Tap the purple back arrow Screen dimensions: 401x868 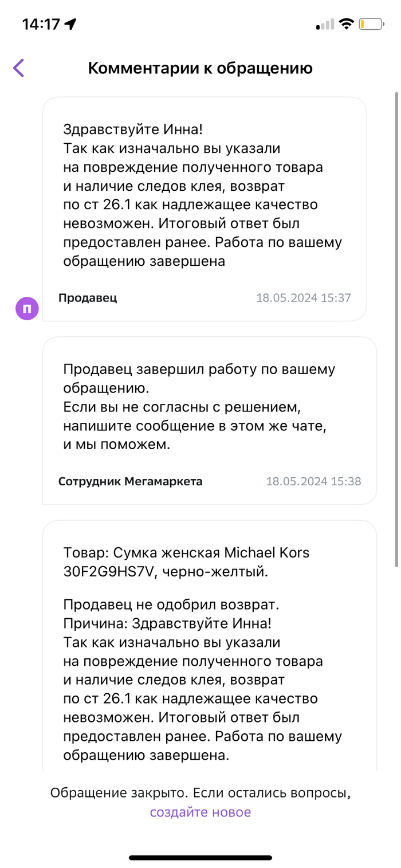click(x=19, y=68)
